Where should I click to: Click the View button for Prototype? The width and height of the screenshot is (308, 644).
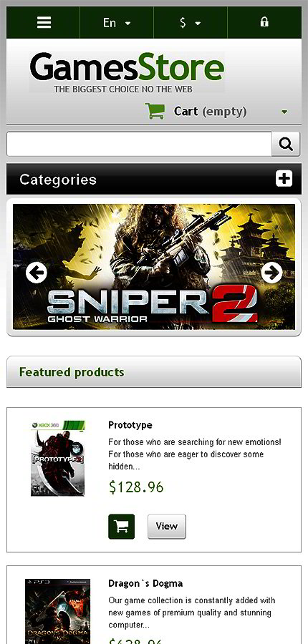point(167,526)
